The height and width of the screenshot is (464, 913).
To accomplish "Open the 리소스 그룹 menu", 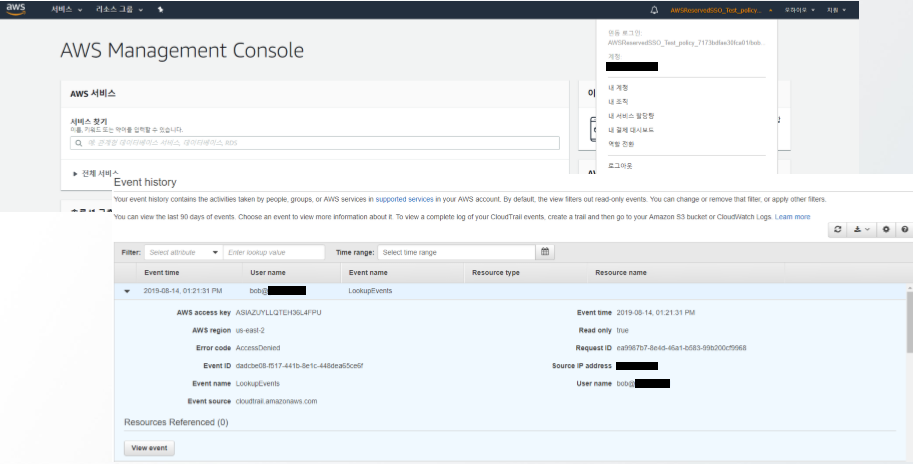I will [x=119, y=10].
